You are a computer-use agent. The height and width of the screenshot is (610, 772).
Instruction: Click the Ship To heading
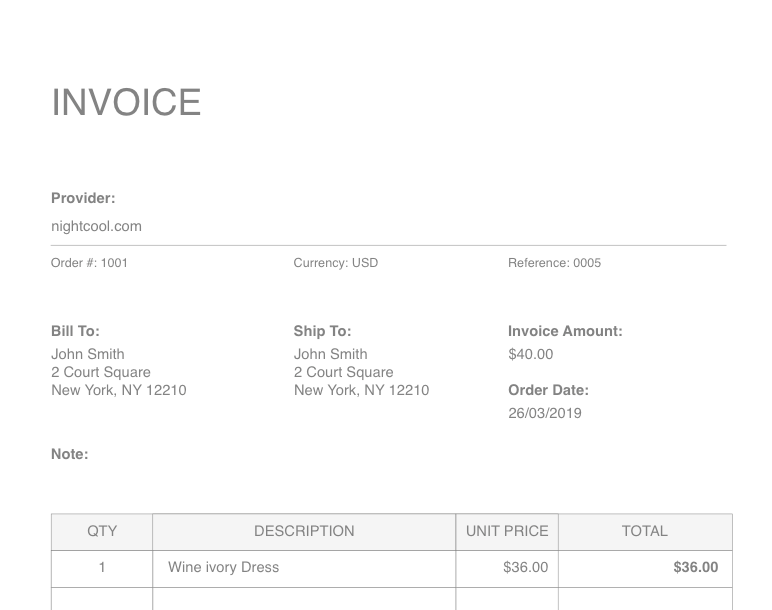322,331
